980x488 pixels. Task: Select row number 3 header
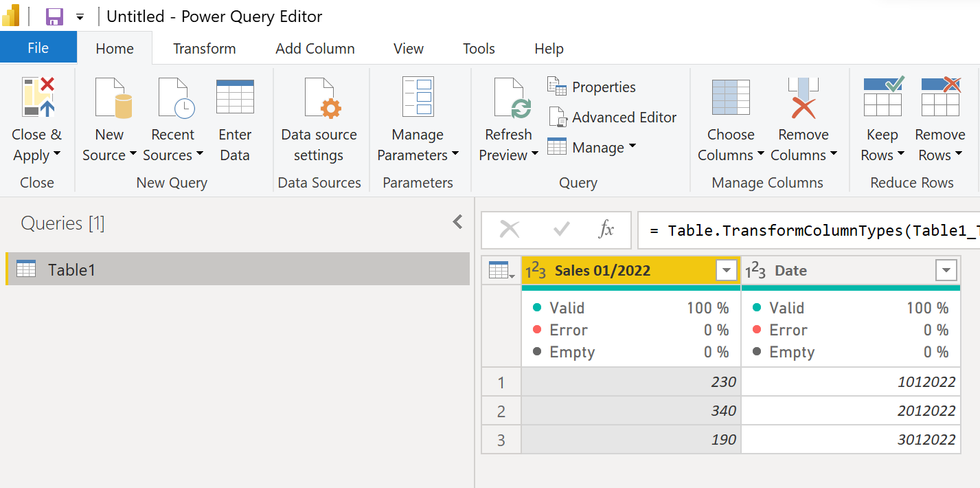[x=501, y=439]
